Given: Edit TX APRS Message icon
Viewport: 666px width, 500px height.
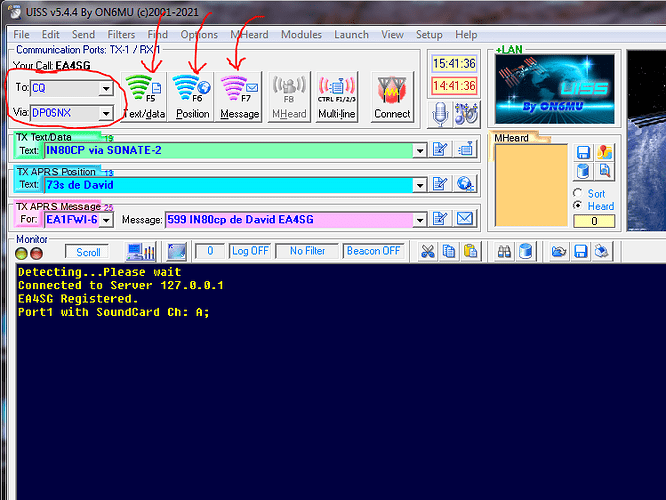Looking at the screenshot, I should coord(440,219).
